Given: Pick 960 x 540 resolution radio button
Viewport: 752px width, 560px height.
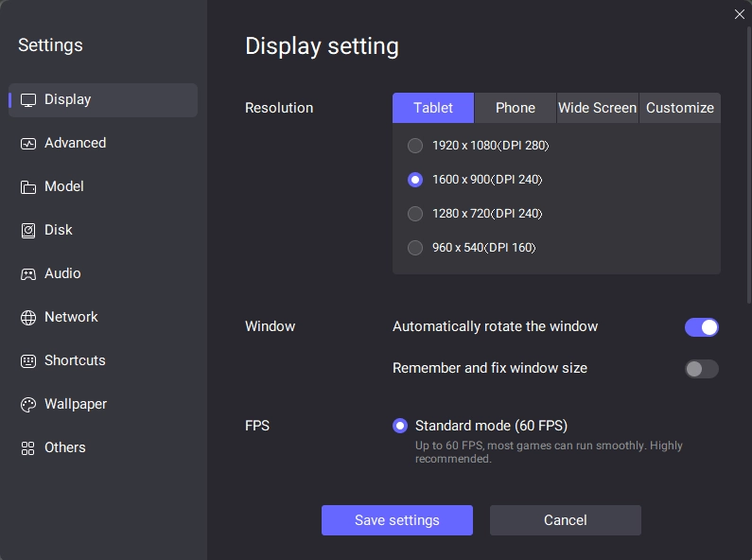Looking at the screenshot, I should [x=415, y=248].
